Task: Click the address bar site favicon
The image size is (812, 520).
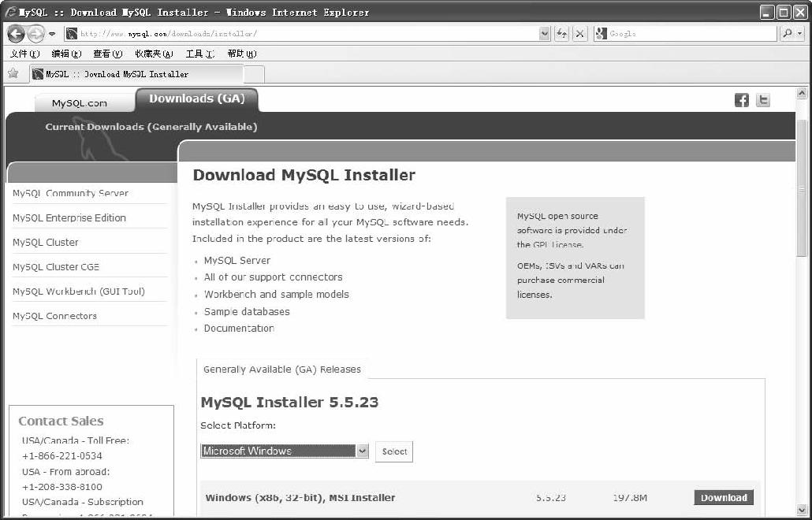Action: pos(72,34)
